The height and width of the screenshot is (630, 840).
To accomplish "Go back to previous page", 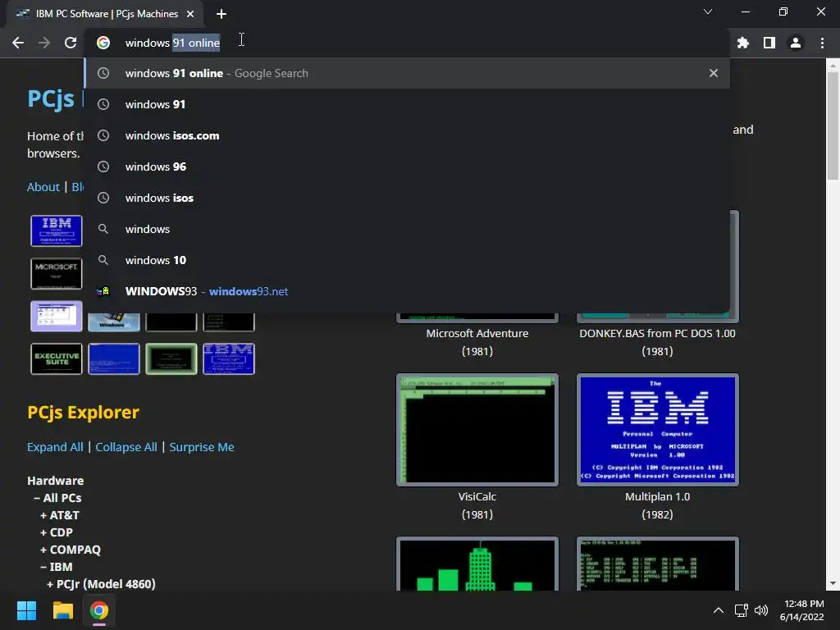I will 18,43.
